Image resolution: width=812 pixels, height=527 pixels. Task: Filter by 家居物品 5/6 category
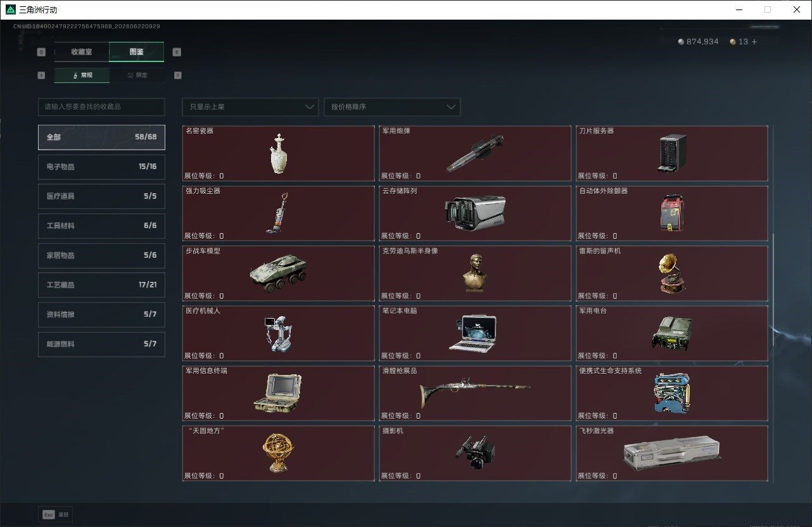point(101,255)
